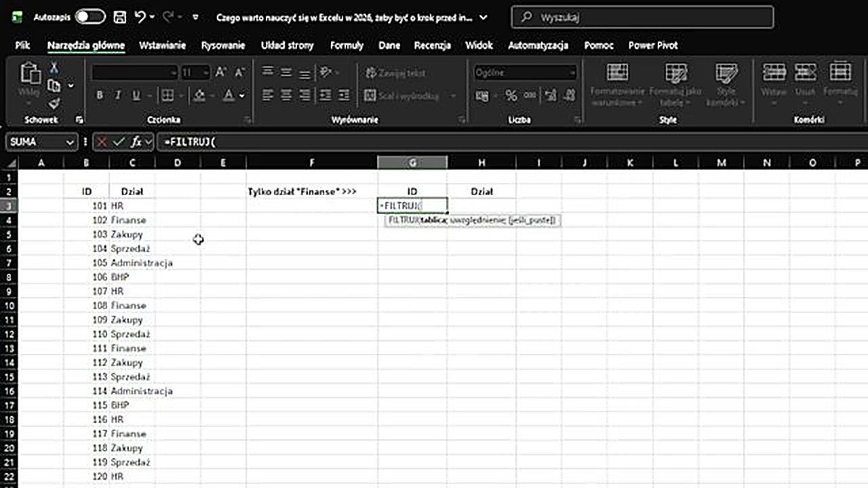Viewport: 868px width, 488px height.
Task: Click the Cut scissors icon
Action: (x=54, y=68)
